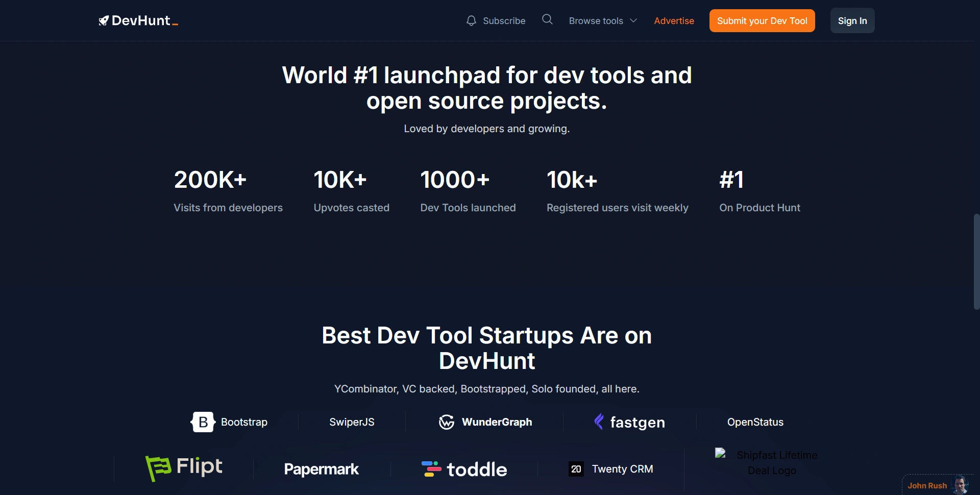Open the OpenStatus link
This screenshot has height=495, width=980.
click(x=755, y=422)
